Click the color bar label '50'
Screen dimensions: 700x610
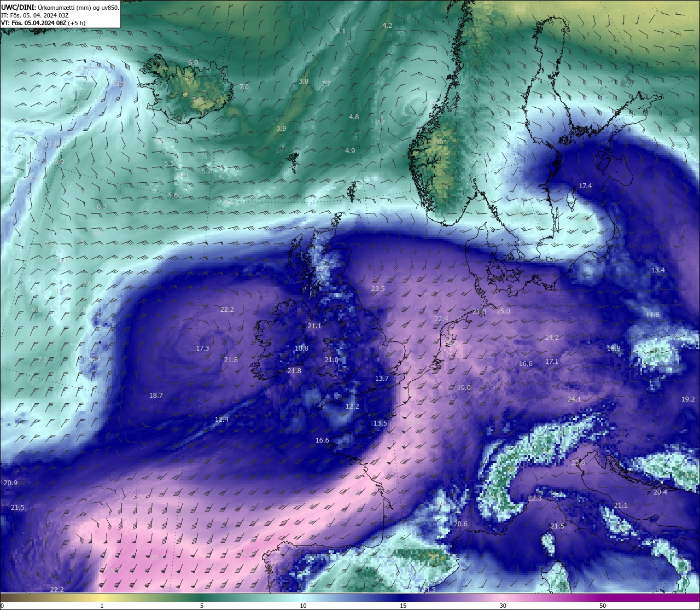603,606
